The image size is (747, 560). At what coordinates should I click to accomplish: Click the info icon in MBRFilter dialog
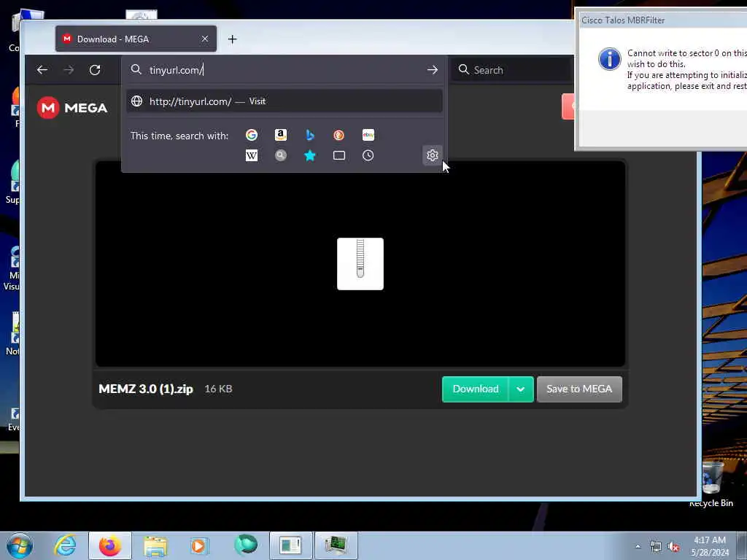609,59
